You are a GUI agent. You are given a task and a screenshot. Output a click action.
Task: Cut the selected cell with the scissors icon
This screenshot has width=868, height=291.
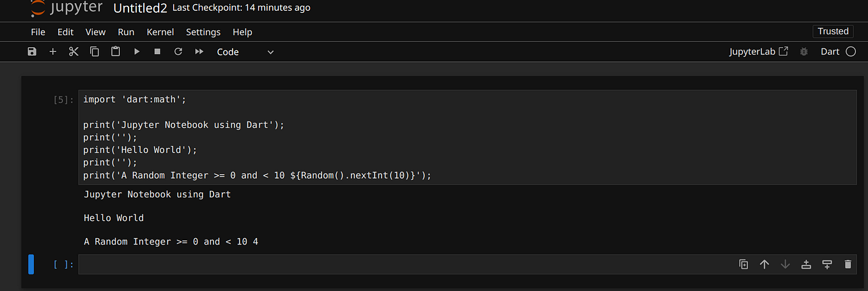[74, 52]
